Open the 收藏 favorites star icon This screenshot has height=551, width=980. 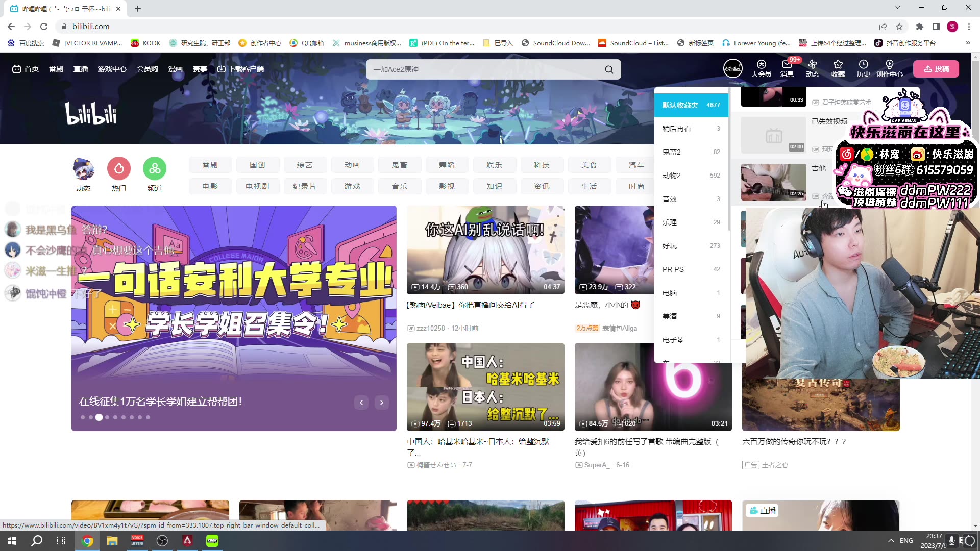(838, 68)
